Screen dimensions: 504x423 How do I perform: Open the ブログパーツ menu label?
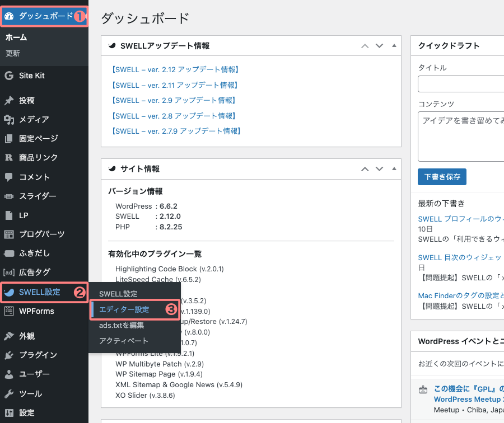click(42, 234)
